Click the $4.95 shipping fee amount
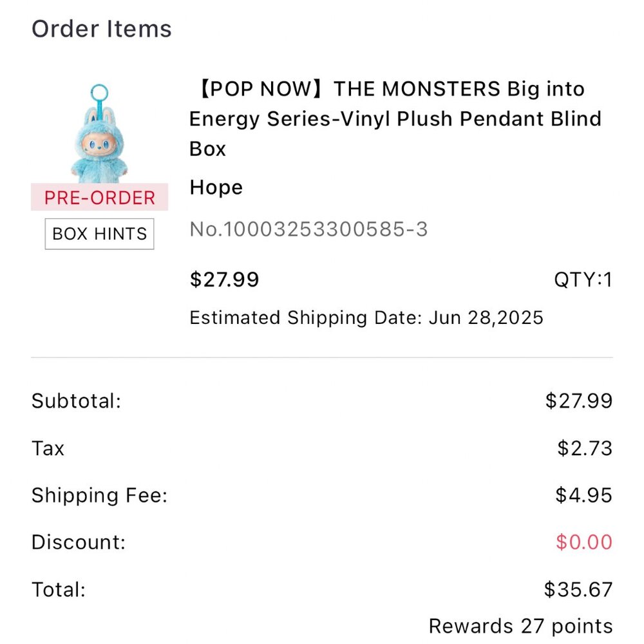The width and height of the screenshot is (644, 644). pos(583,495)
